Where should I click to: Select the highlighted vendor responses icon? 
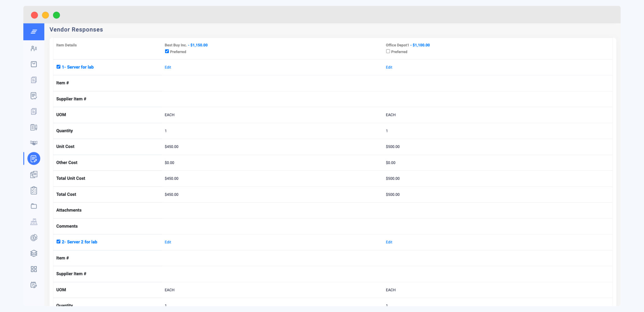pos(34,159)
